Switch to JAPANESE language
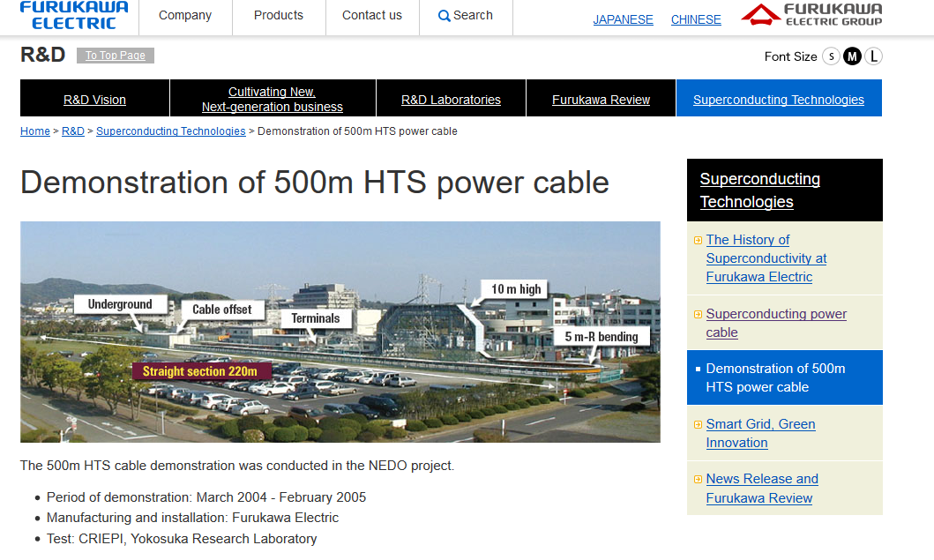 point(623,19)
